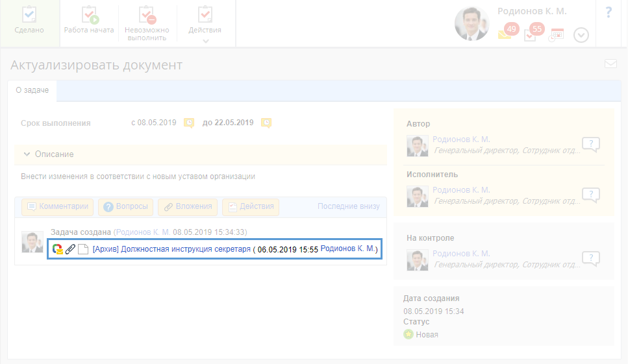Click the На контроле avatar thumbnail
This screenshot has width=628, height=364.
point(418,260)
